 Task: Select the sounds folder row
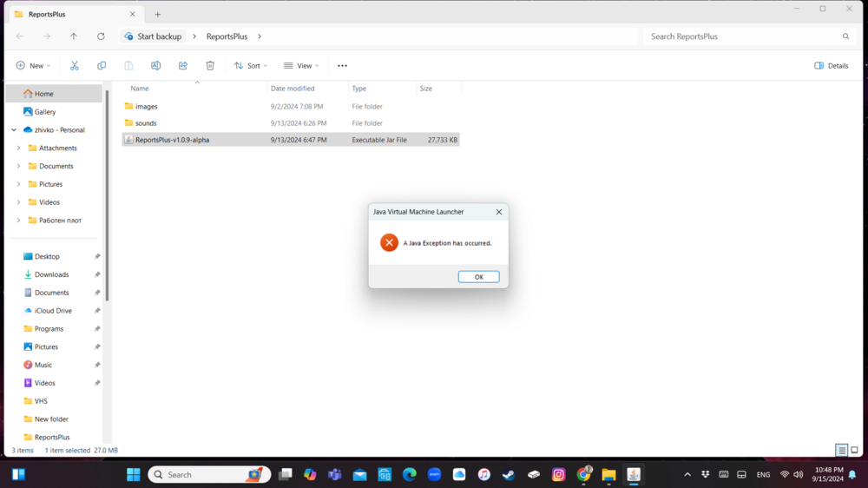[x=291, y=123]
